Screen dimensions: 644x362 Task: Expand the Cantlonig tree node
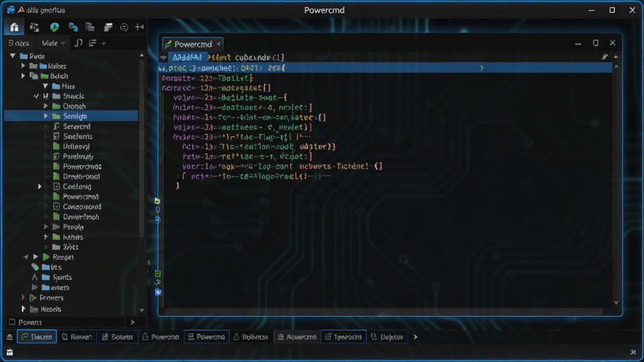pyautogui.click(x=40, y=186)
